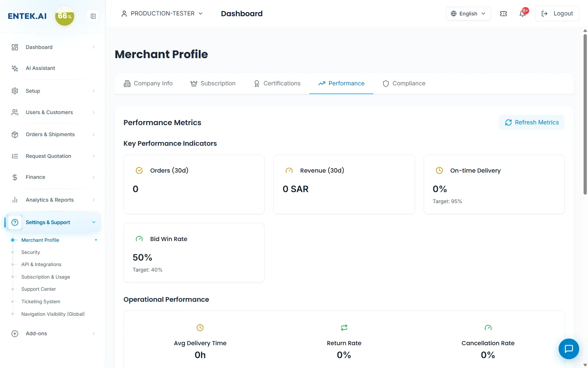
Task: Expand the Analytics & Reports chevron
Action: click(94, 200)
